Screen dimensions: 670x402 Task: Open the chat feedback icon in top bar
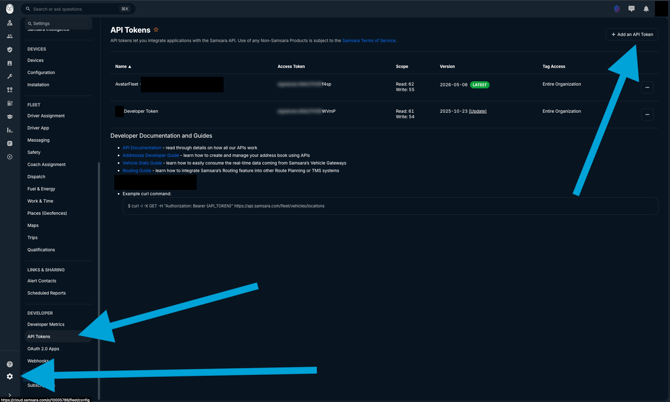631,9
